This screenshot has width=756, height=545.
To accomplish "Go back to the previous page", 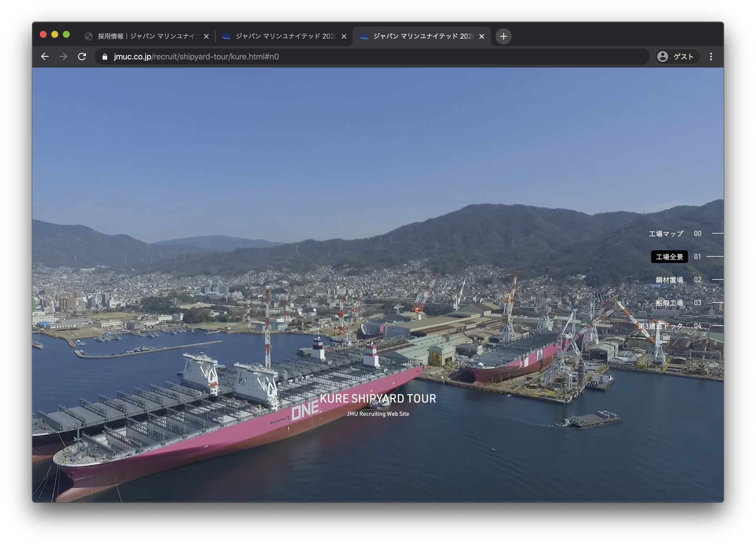I will (45, 57).
